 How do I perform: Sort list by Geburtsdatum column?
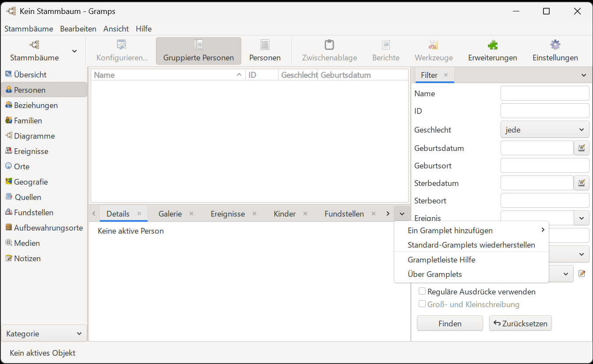[x=363, y=75]
